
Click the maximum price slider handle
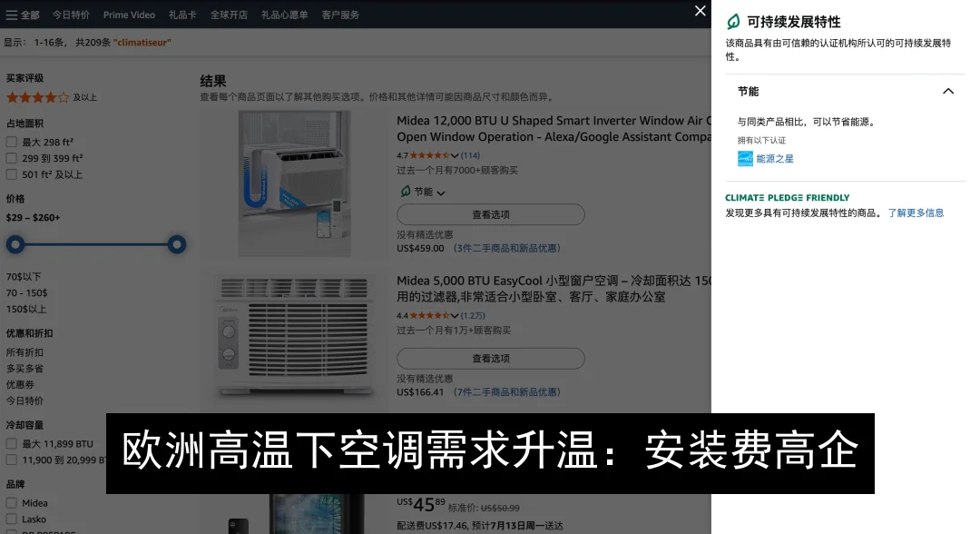point(177,244)
